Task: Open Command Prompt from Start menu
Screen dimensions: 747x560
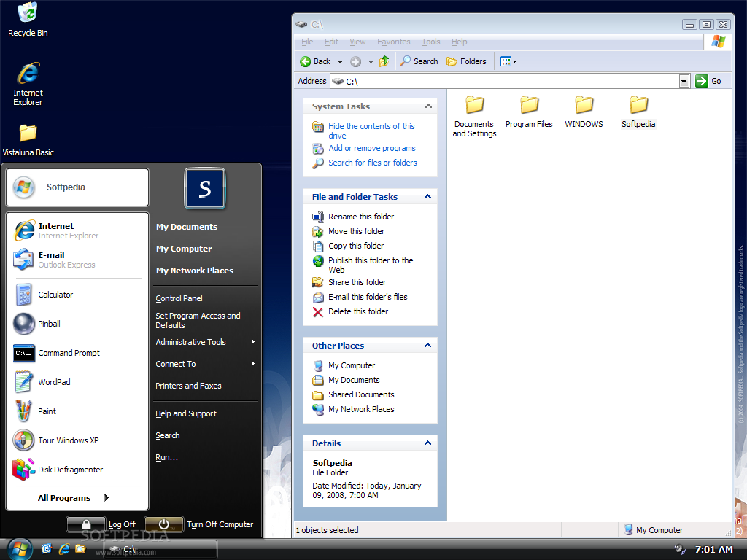Action: 77,353
